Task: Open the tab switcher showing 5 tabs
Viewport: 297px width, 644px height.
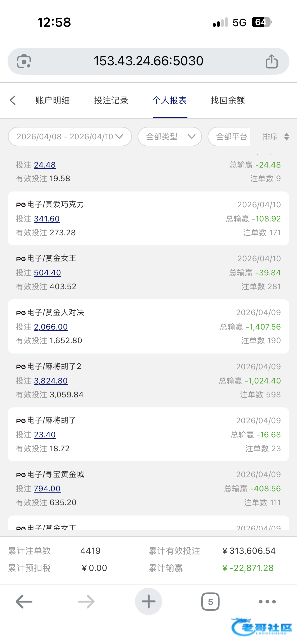Action: click(x=210, y=601)
